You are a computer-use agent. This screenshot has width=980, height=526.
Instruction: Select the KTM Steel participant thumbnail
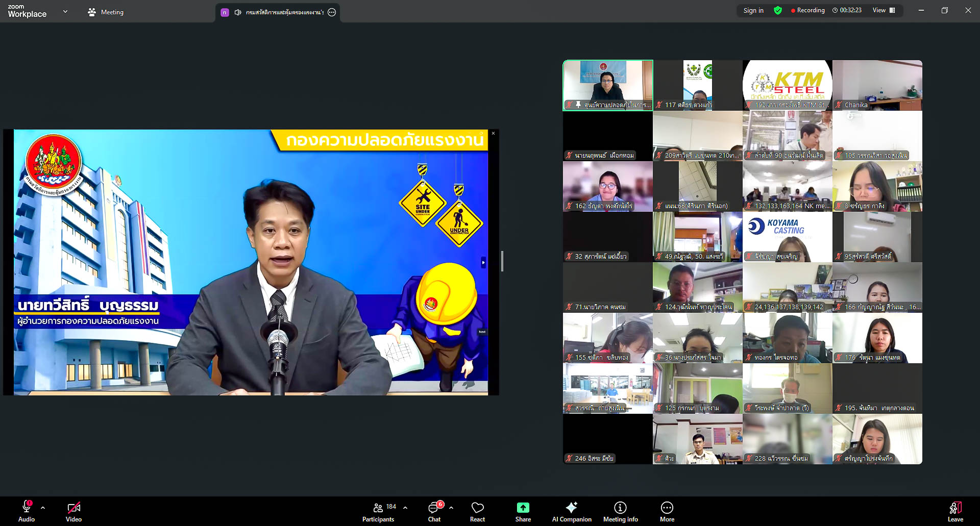(x=787, y=85)
